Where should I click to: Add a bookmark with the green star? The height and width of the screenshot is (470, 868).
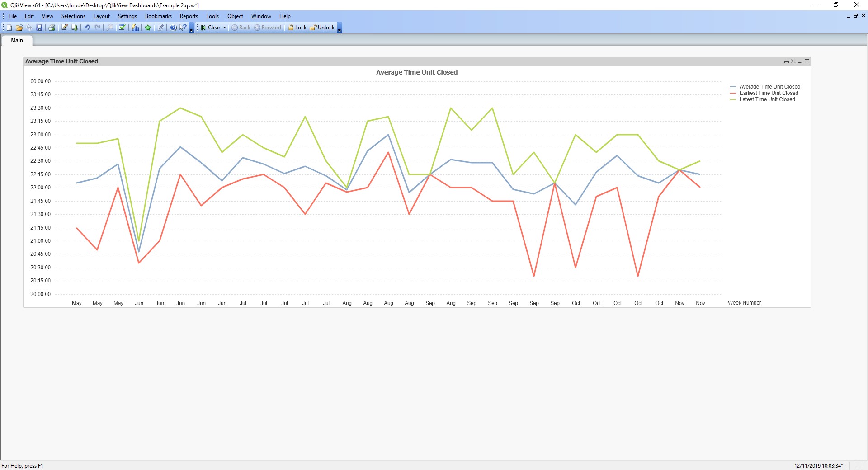(148, 28)
